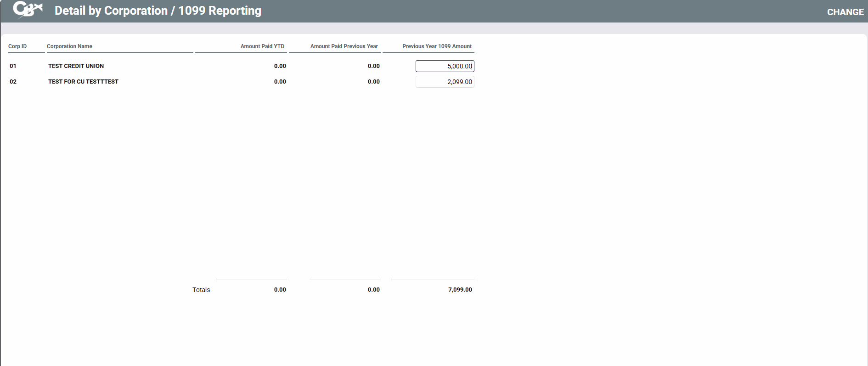Screen dimensions: 868x366
Task: Click the Amount Paid Previous Year total
Action: 373,290
